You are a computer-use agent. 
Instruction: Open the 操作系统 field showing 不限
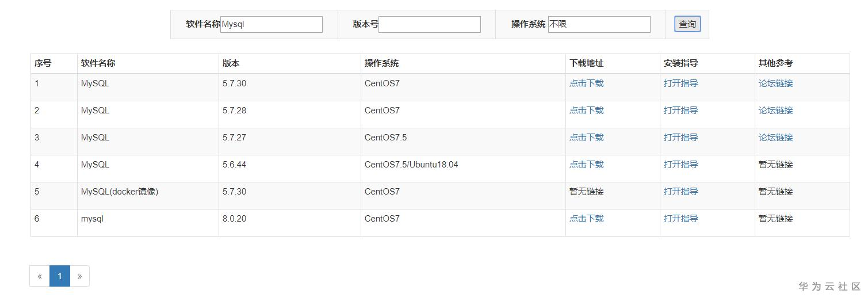coord(599,24)
